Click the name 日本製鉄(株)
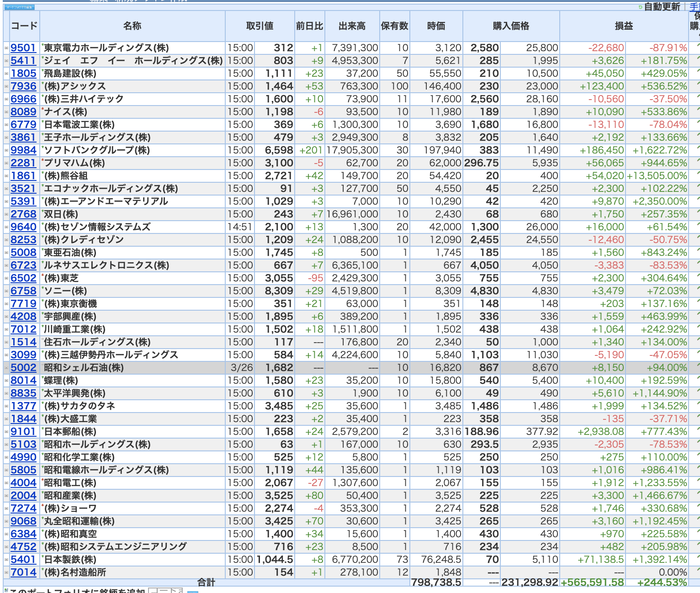 [70, 560]
